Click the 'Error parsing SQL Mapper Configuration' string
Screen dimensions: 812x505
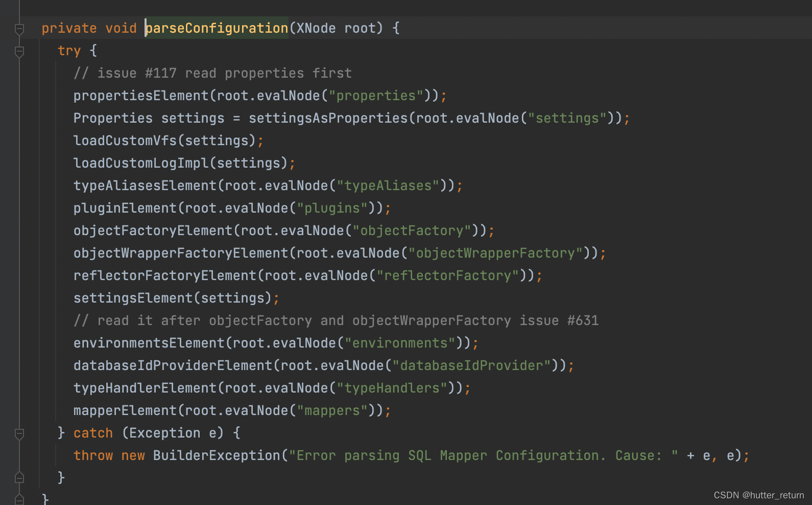point(484,455)
